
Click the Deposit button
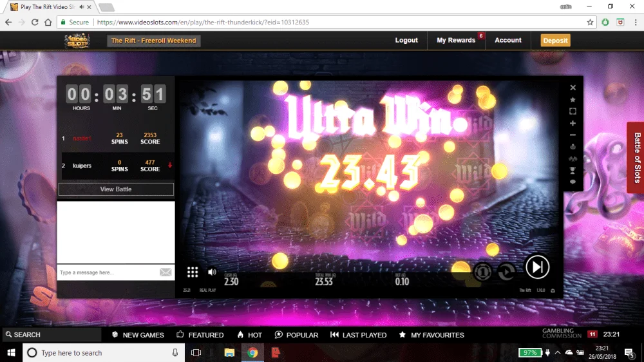point(555,41)
